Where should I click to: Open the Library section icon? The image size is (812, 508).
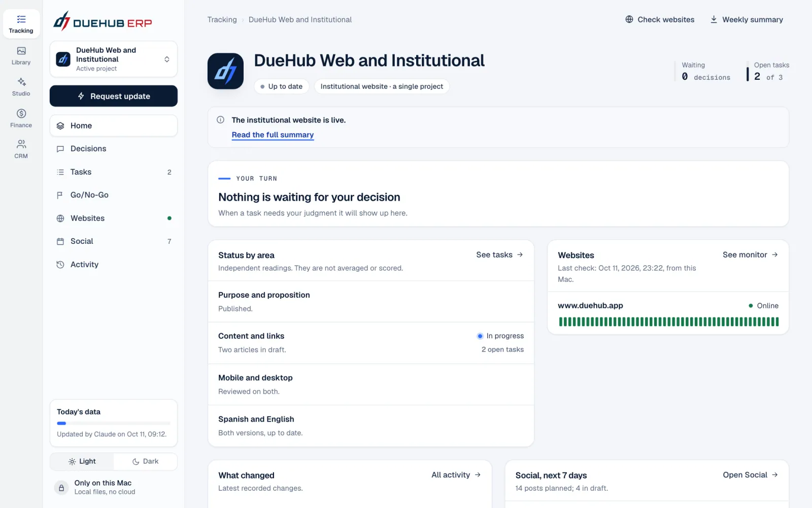point(21,55)
